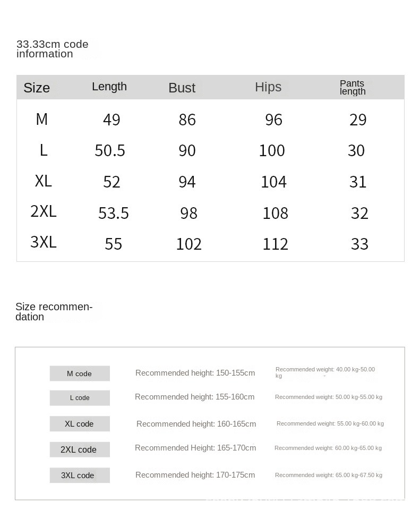Click the Bust column header

(182, 88)
